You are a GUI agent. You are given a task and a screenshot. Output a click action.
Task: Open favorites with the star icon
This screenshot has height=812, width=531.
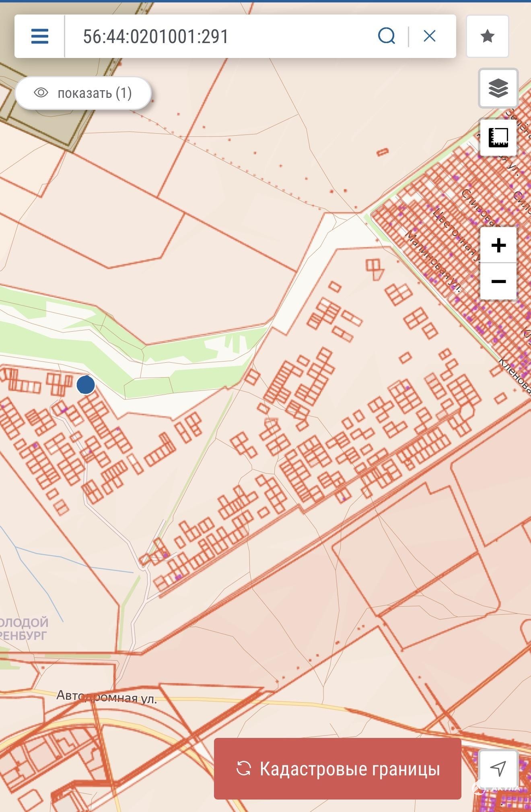tap(487, 37)
